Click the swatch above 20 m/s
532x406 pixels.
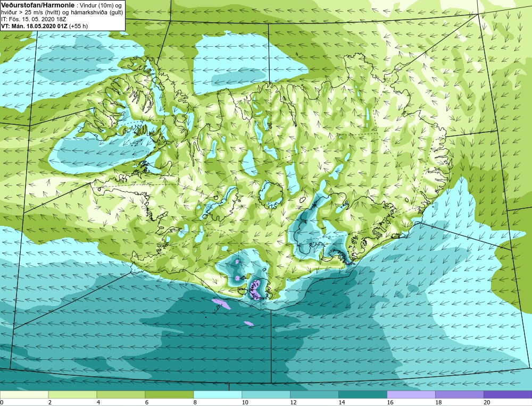508,394
